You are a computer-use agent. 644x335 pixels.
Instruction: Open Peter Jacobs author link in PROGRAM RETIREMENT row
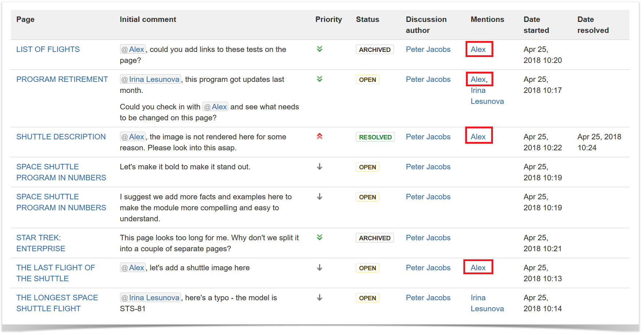click(x=428, y=79)
